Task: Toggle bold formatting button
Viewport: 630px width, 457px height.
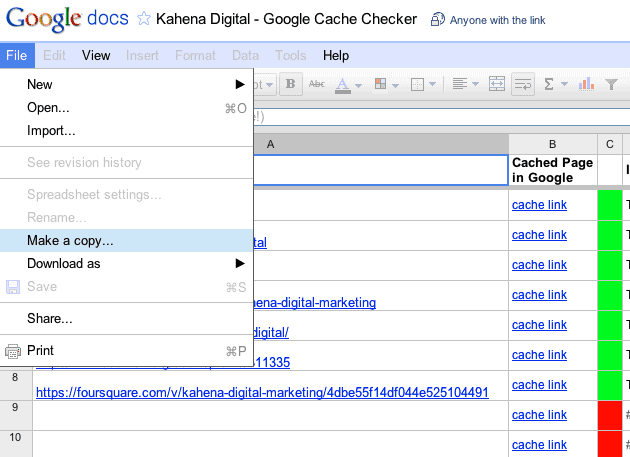Action: click(x=290, y=84)
